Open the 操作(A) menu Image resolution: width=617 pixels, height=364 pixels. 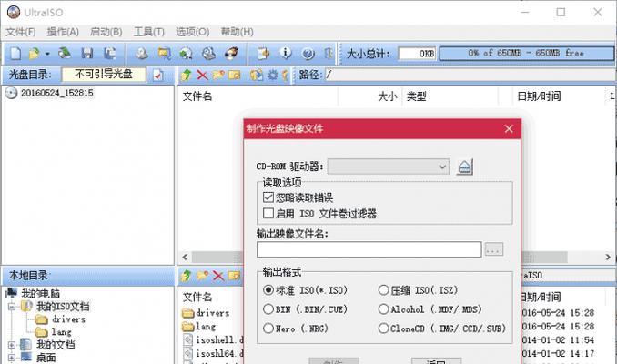pos(63,32)
